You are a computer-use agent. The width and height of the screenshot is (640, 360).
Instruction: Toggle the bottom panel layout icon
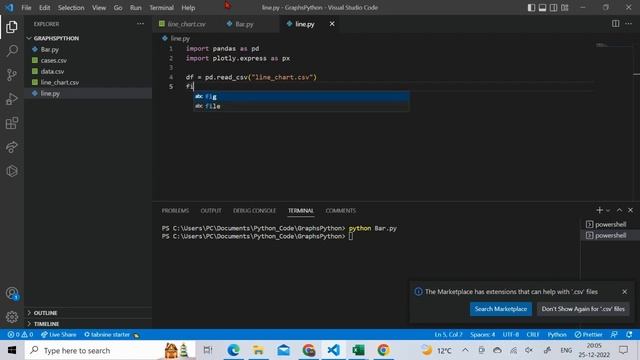[542, 7]
